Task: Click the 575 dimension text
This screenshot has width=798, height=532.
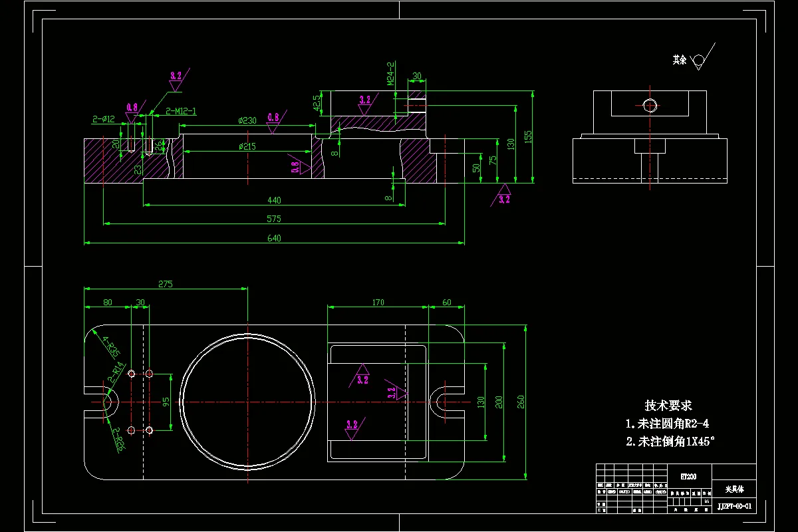Action: pyautogui.click(x=274, y=219)
